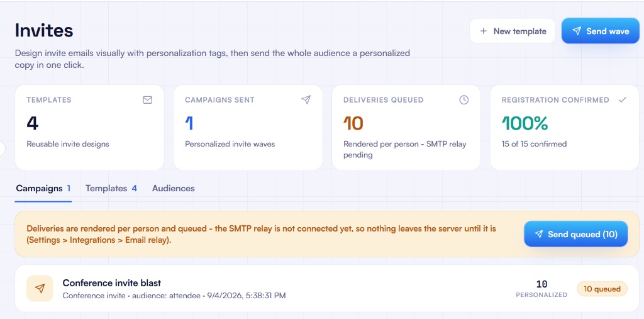Click the envelope icon on Templates card

(147, 100)
